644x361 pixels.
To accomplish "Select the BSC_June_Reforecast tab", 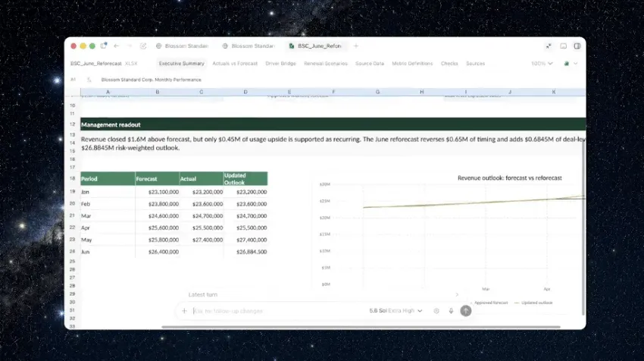I will pyautogui.click(x=315, y=46).
